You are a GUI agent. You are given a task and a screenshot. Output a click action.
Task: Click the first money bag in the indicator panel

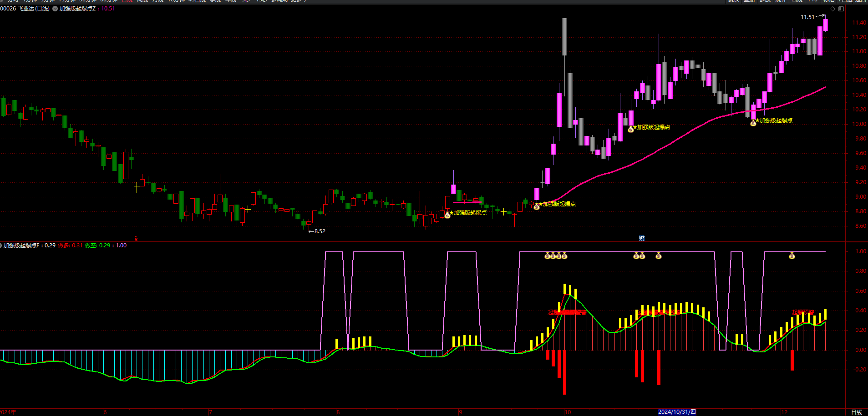pyautogui.click(x=548, y=256)
